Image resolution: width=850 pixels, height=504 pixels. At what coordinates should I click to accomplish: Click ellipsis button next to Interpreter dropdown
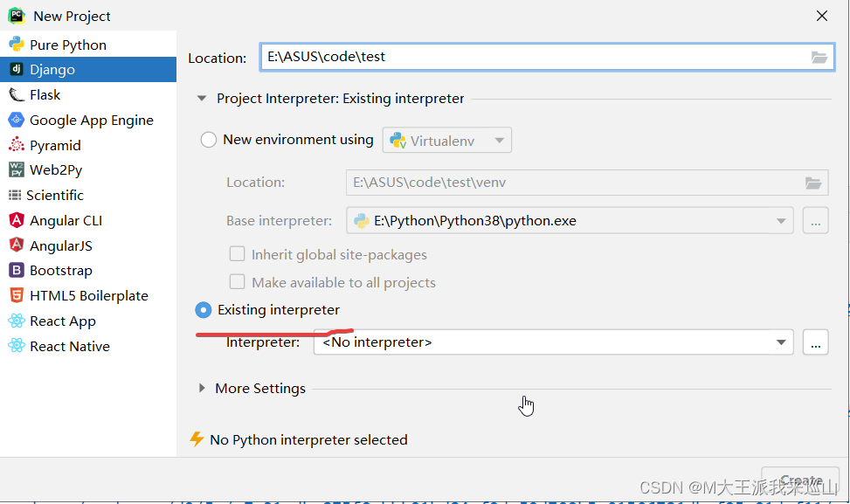(x=815, y=342)
